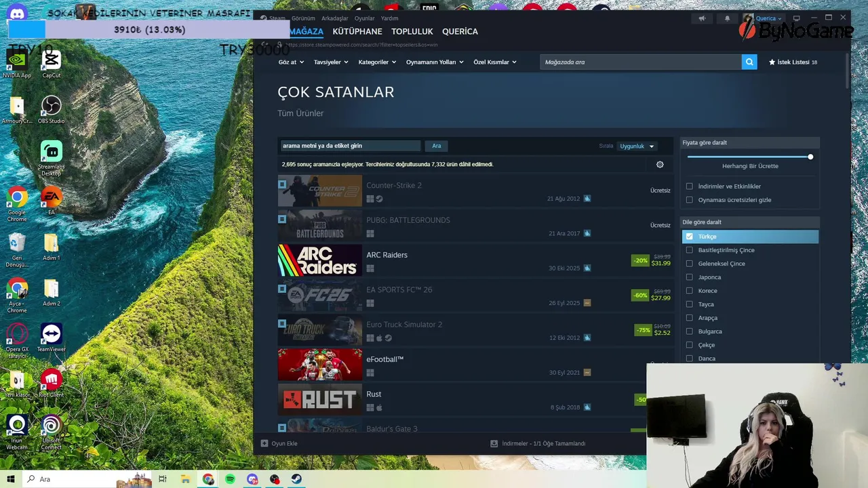Open Euro Truck Simulator 2 listing
Viewport: 868px width, 488px height.
tap(475, 330)
